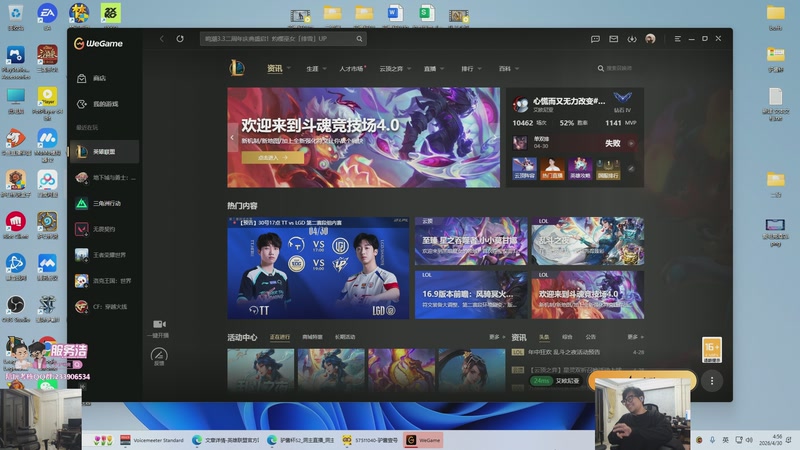Open 我的游戏 in the sidebar
This screenshot has height=450, width=800.
(x=104, y=104)
